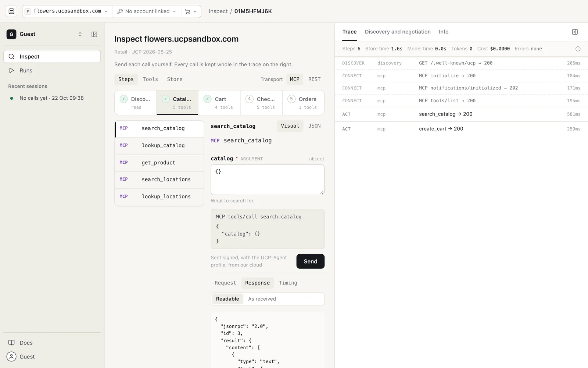This screenshot has height=368, width=588.
Task: Click the info icon beside Errors none
Action: pyautogui.click(x=578, y=49)
